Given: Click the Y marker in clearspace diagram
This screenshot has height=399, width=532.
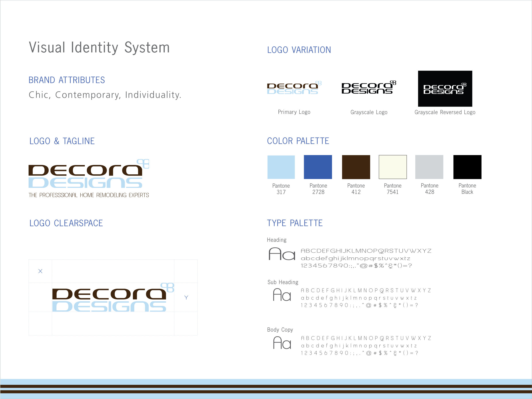Looking at the screenshot, I should (x=186, y=298).
